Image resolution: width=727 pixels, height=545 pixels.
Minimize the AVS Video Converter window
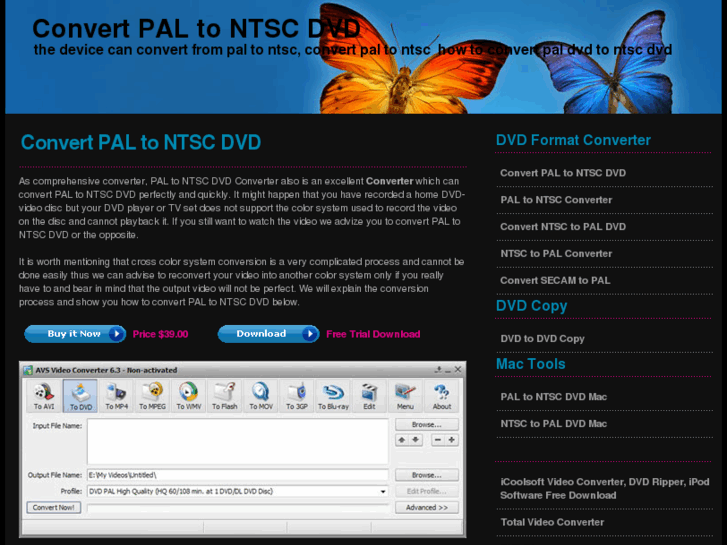(448, 370)
